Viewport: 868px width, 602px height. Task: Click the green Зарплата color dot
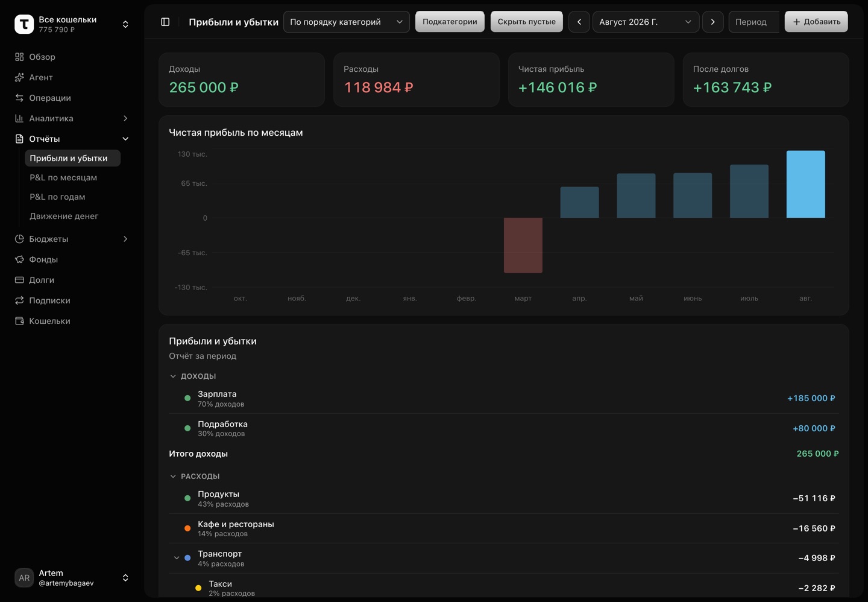click(x=187, y=398)
